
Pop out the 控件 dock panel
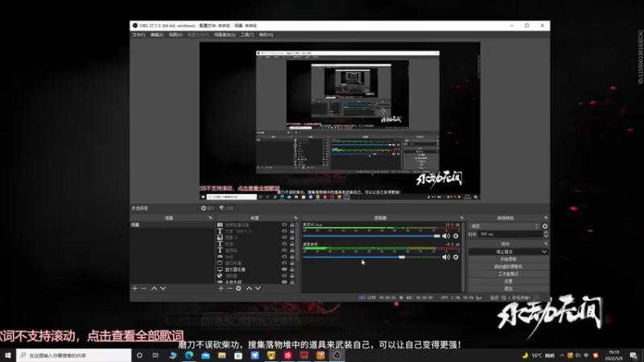click(x=546, y=244)
